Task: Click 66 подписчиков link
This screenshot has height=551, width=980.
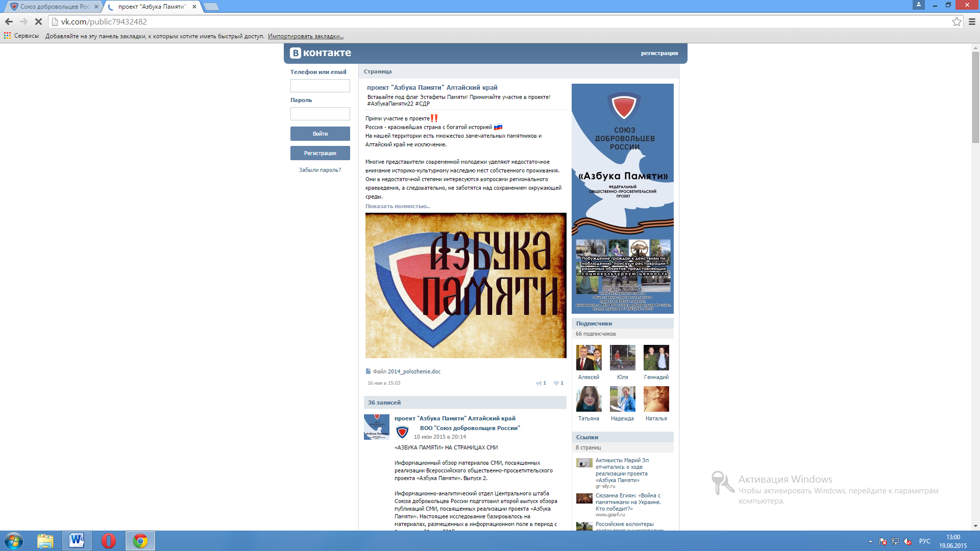Action: click(x=596, y=334)
